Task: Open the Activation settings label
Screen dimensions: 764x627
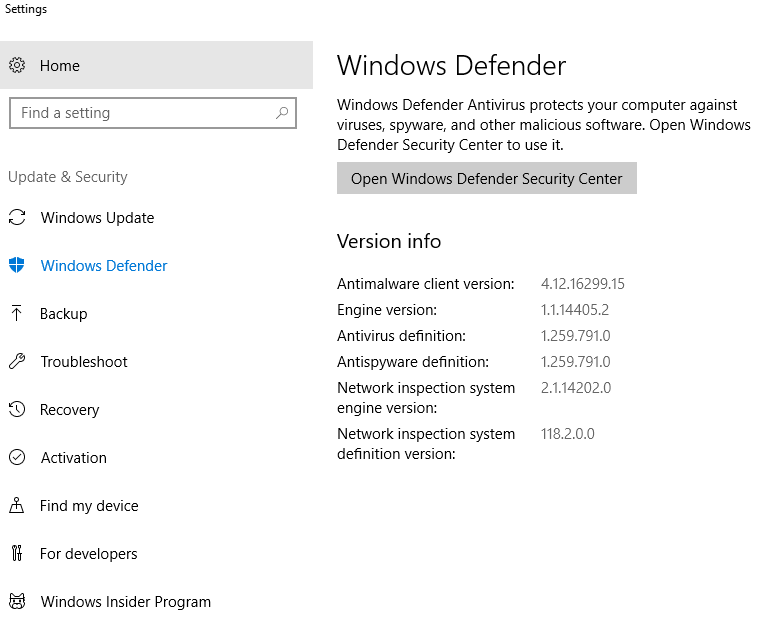Action: coord(74,457)
